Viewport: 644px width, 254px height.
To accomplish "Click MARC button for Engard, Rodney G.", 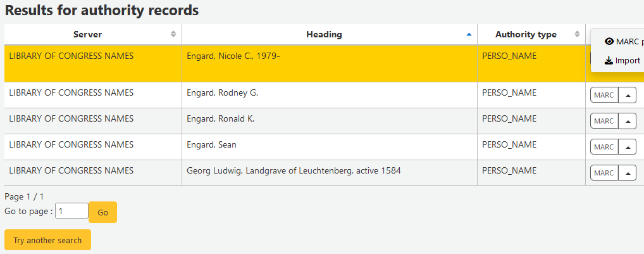I will [604, 95].
